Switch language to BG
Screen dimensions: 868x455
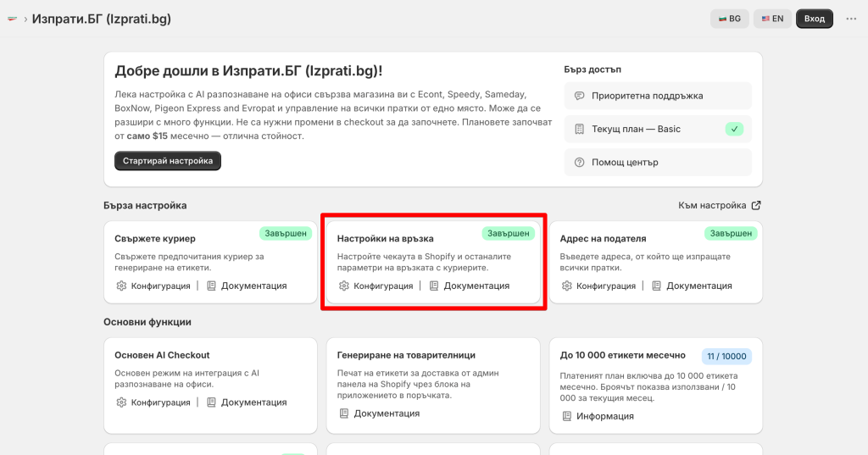(x=730, y=19)
